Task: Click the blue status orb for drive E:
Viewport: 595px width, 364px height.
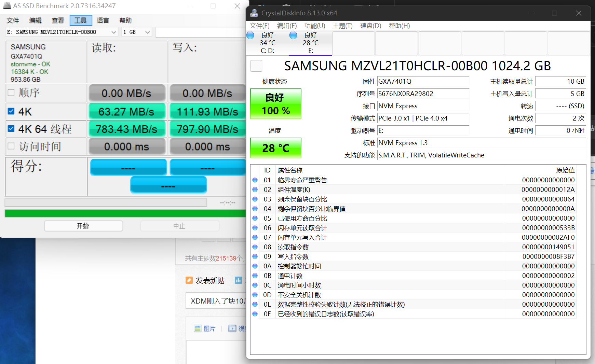Action: (x=293, y=35)
